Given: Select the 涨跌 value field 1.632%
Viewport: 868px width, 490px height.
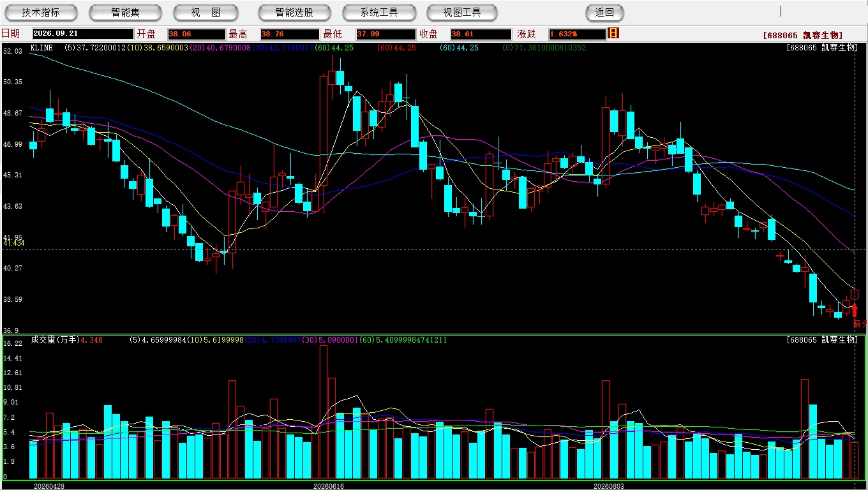Looking at the screenshot, I should 576,34.
